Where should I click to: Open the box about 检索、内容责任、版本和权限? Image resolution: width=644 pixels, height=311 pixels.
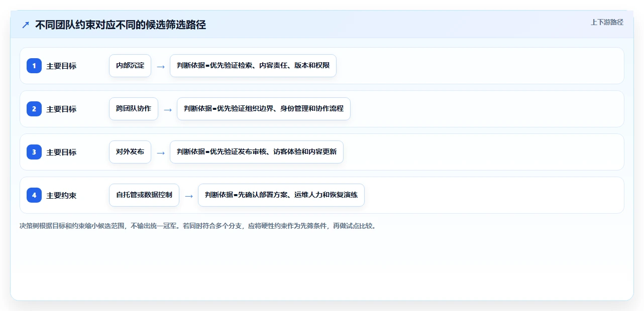[253, 66]
